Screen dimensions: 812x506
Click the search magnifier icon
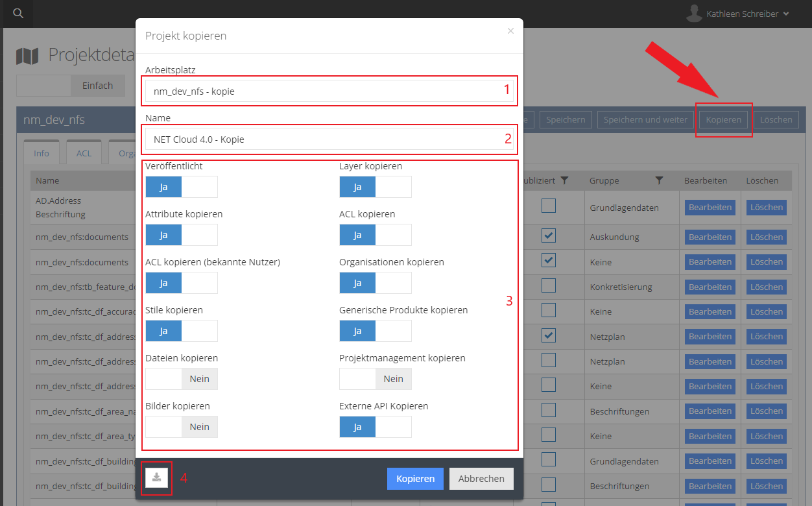(x=18, y=14)
